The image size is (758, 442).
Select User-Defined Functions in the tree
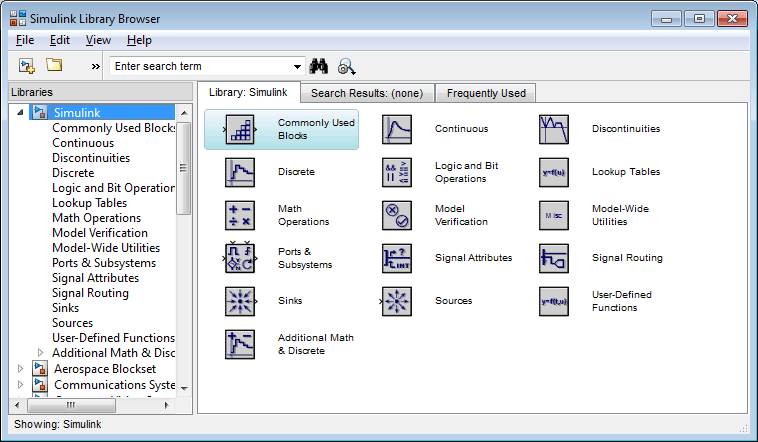(x=114, y=338)
